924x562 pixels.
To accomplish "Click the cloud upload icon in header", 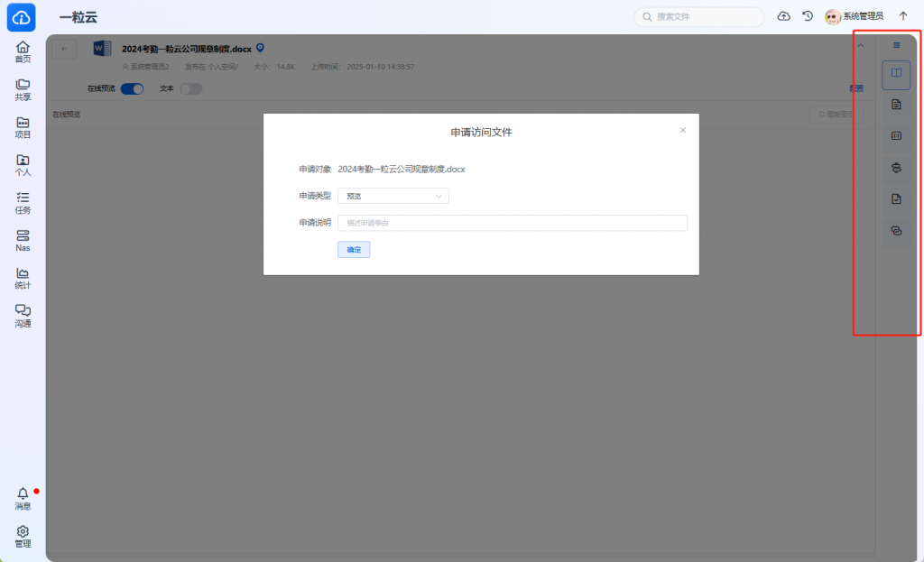I will click(783, 16).
